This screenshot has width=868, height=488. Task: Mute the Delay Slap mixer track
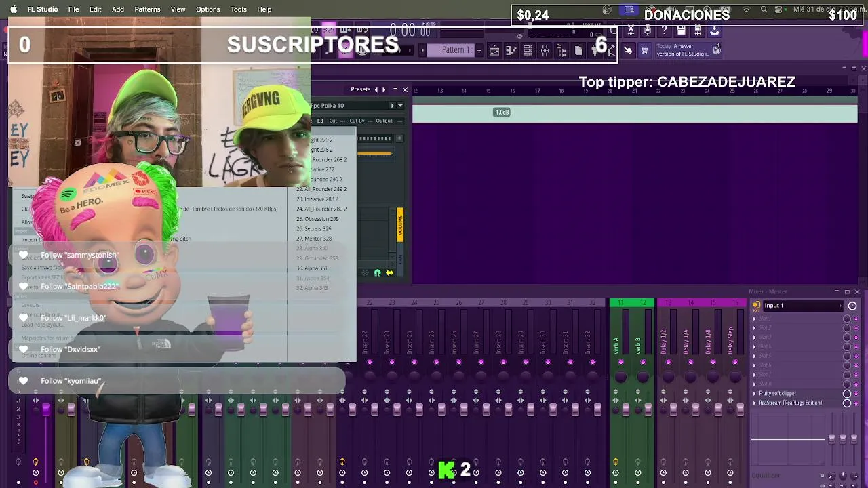(735, 362)
